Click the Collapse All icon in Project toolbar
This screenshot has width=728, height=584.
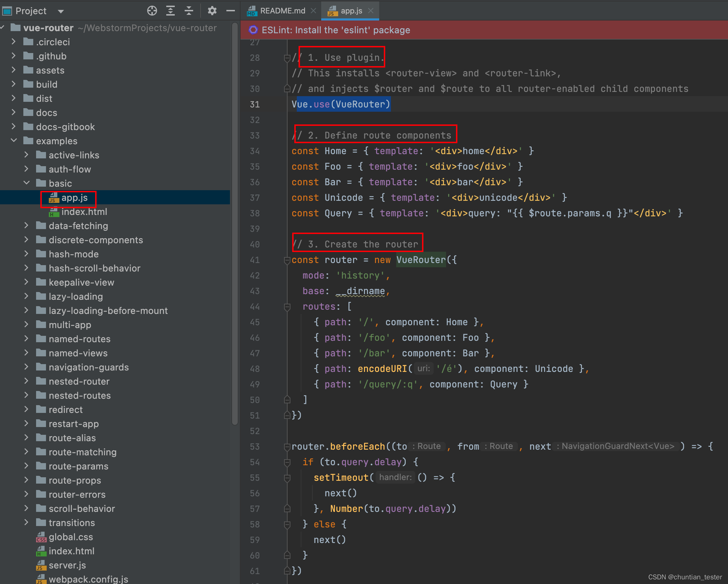pos(189,11)
